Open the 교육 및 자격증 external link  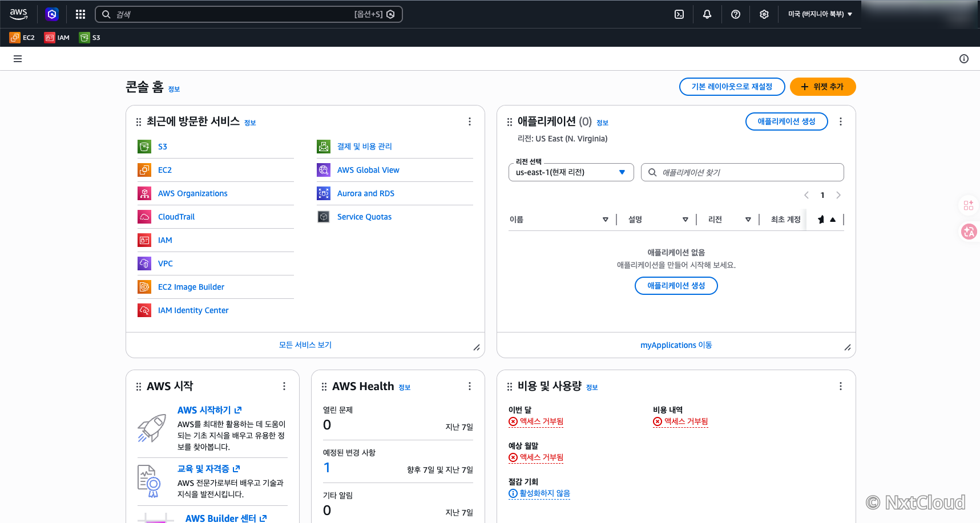coord(208,469)
